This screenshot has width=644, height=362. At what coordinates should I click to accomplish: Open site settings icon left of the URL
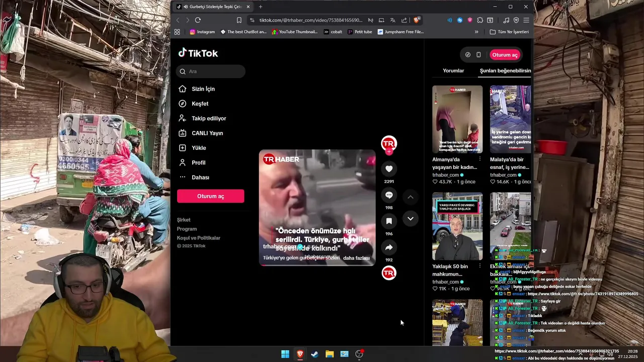[x=252, y=20]
